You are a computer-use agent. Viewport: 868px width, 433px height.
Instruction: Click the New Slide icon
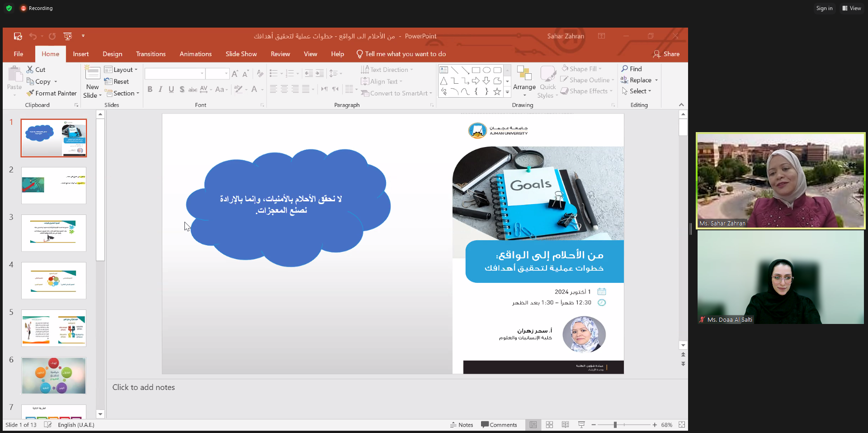point(92,74)
